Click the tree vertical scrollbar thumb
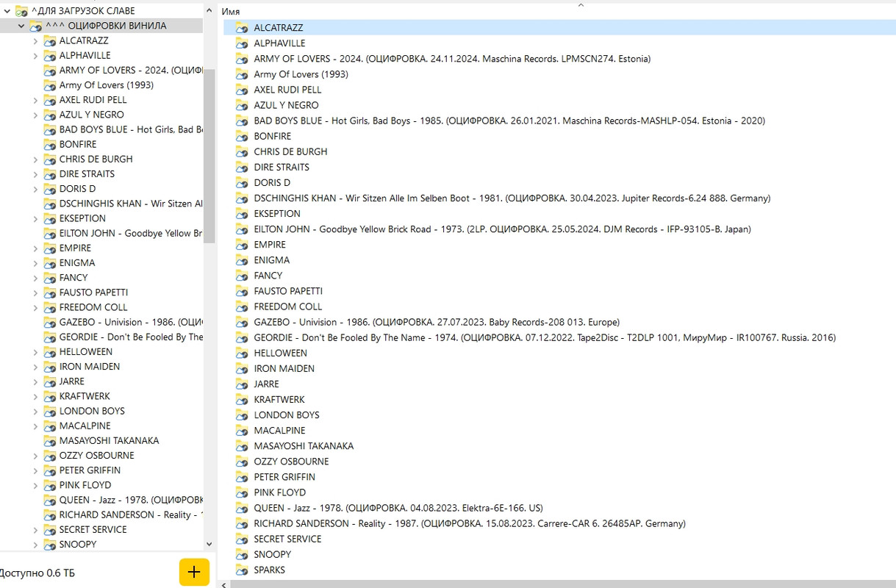Viewport: 896px width, 588px height. (x=209, y=156)
